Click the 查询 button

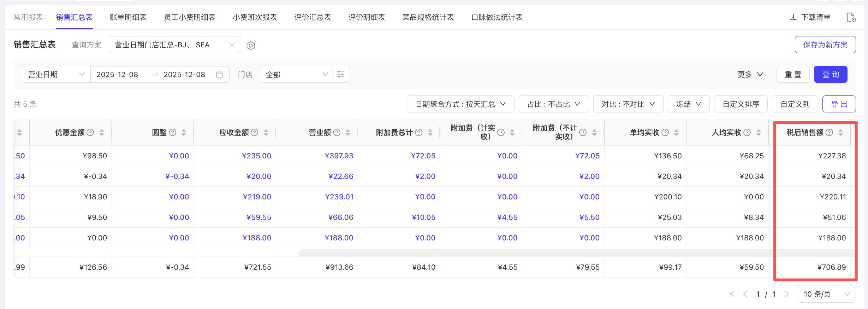tap(830, 75)
